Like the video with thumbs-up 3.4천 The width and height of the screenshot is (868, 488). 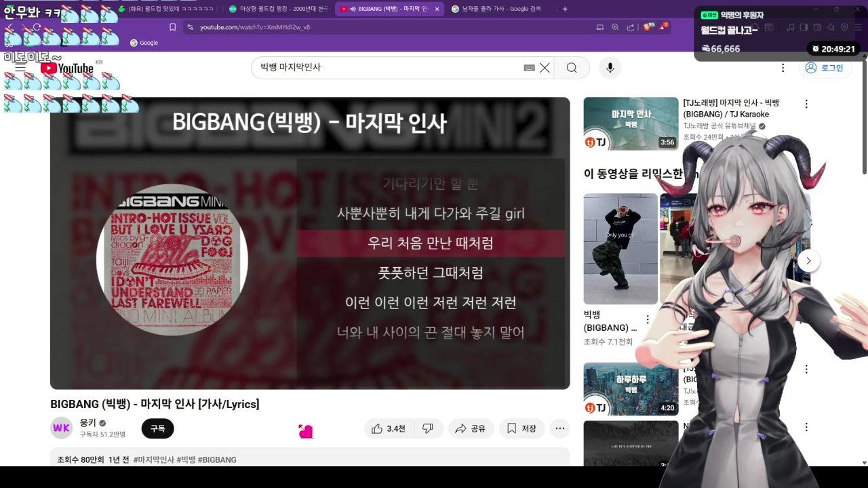tap(389, 428)
